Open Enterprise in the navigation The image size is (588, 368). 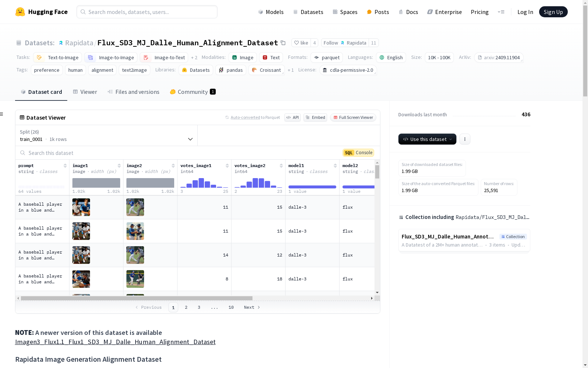click(444, 12)
